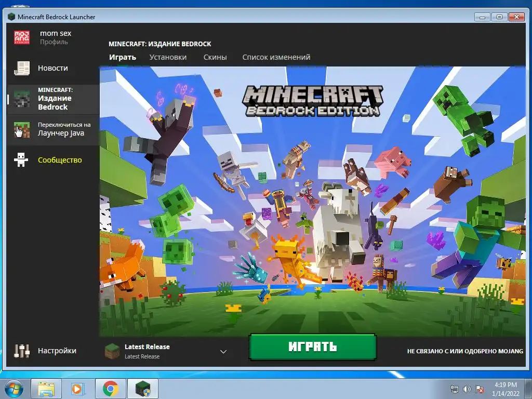Open Google Chrome from the taskbar
The width and height of the screenshot is (532, 399).
point(110,389)
